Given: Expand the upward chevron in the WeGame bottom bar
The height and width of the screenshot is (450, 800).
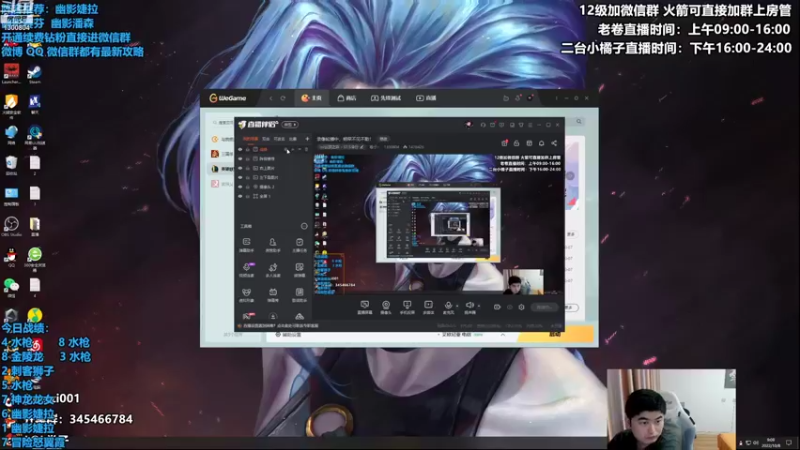Looking at the screenshot, I should tap(503, 335).
